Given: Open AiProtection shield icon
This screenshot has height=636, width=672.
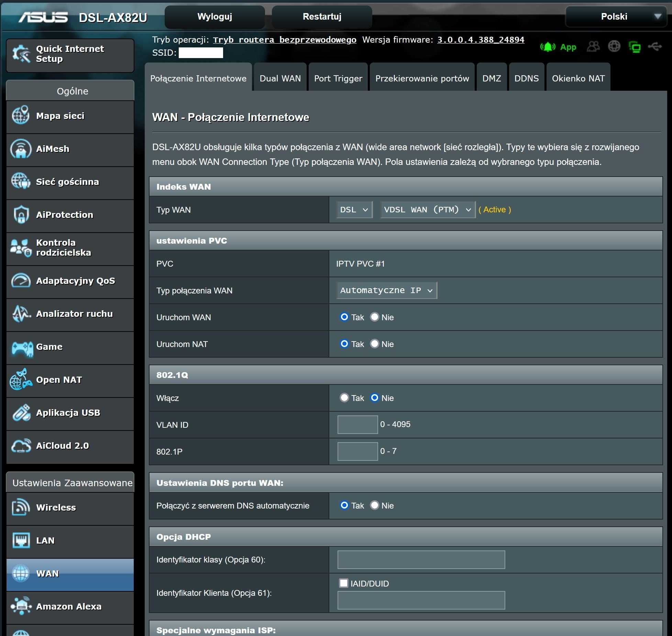Looking at the screenshot, I should [21, 214].
